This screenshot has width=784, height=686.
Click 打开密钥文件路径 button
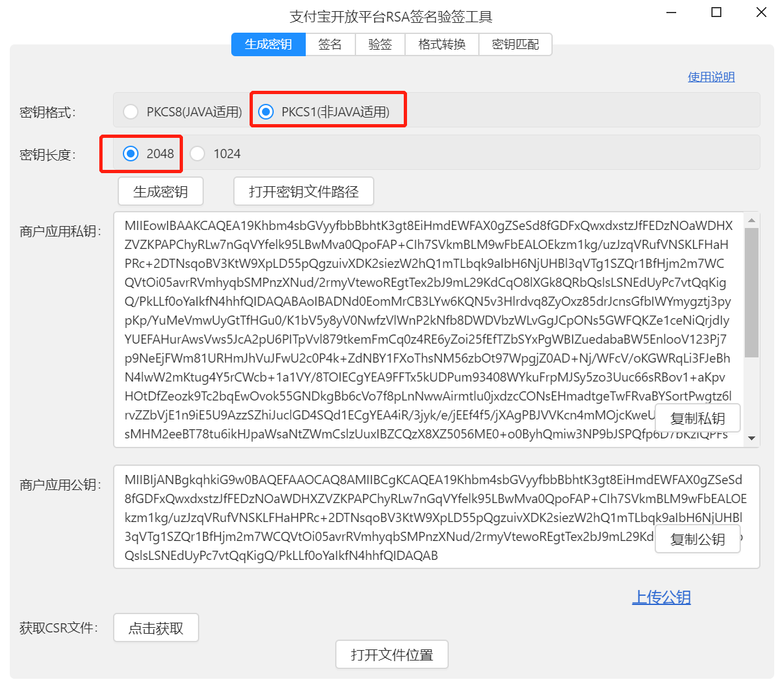point(304,191)
